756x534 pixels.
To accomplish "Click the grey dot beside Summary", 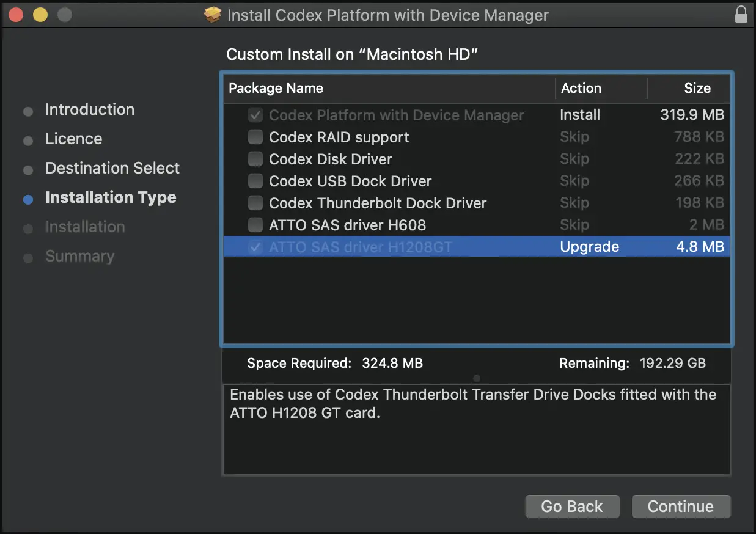I will pyautogui.click(x=28, y=257).
